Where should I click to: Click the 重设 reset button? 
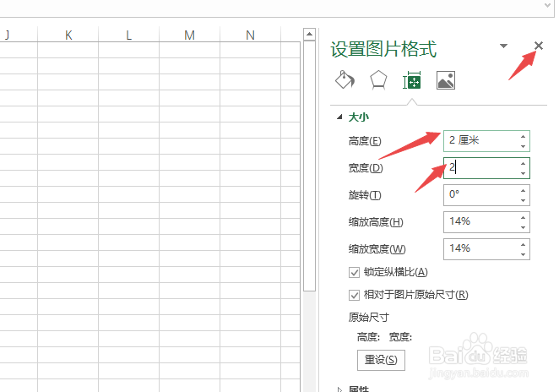[381, 360]
